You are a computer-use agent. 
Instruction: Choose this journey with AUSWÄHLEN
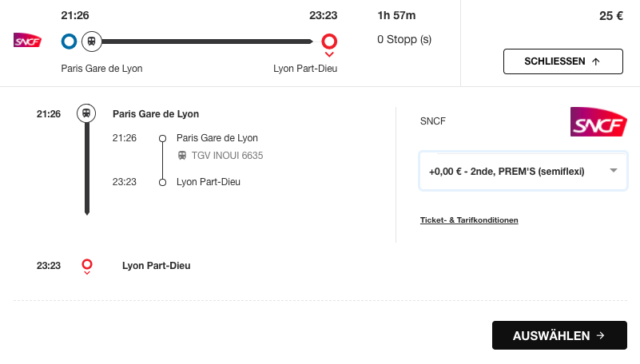559,335
